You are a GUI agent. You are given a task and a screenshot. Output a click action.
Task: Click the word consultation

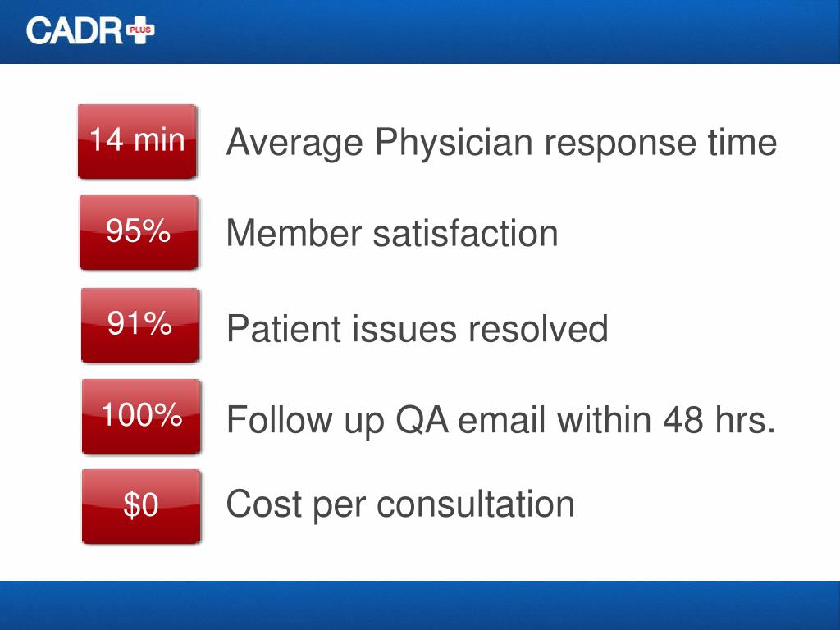[x=476, y=504]
